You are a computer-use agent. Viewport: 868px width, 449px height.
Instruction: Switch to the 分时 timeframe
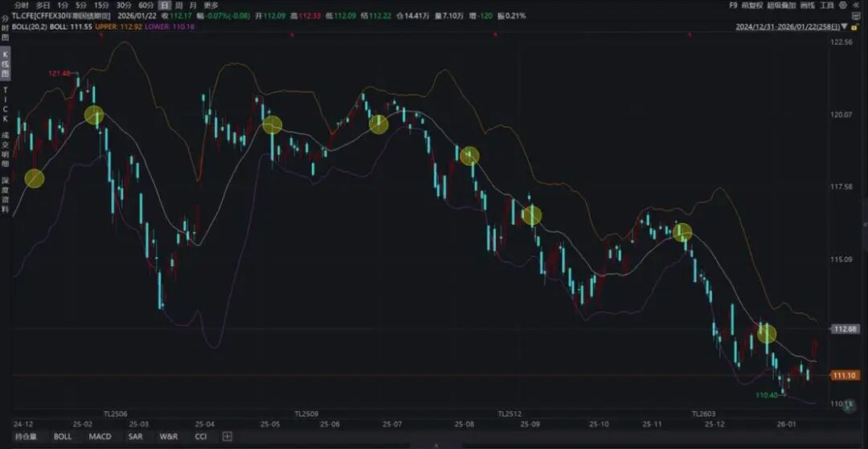click(x=21, y=5)
